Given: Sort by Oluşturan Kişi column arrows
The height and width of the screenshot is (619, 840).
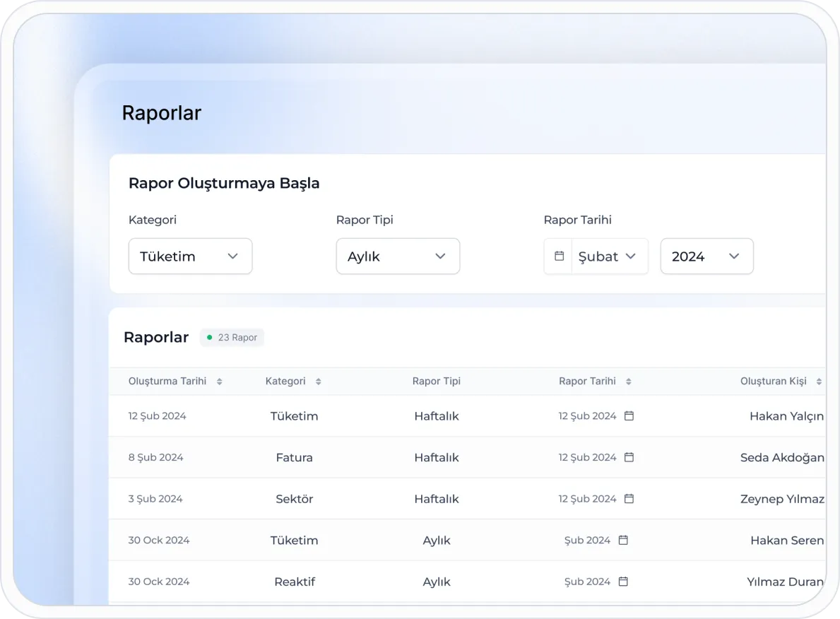Looking at the screenshot, I should pos(819,382).
